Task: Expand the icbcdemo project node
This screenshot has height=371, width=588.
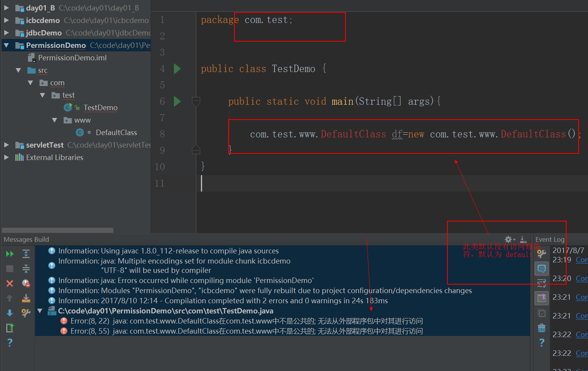Action: click(6, 20)
